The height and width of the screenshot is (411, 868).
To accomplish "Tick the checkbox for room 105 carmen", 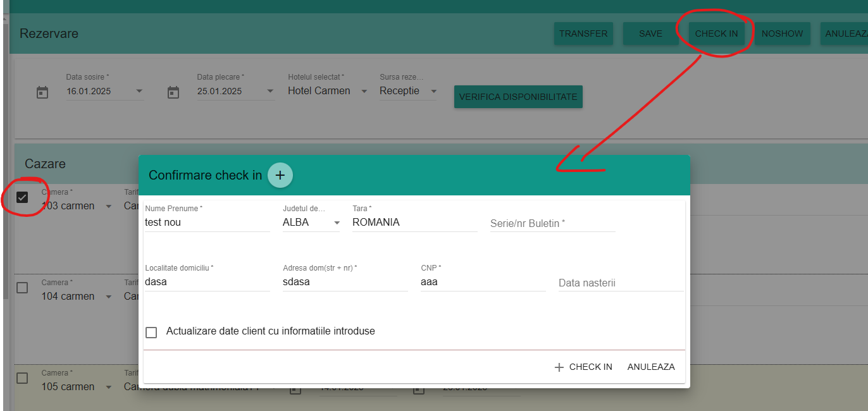I will pos(22,378).
